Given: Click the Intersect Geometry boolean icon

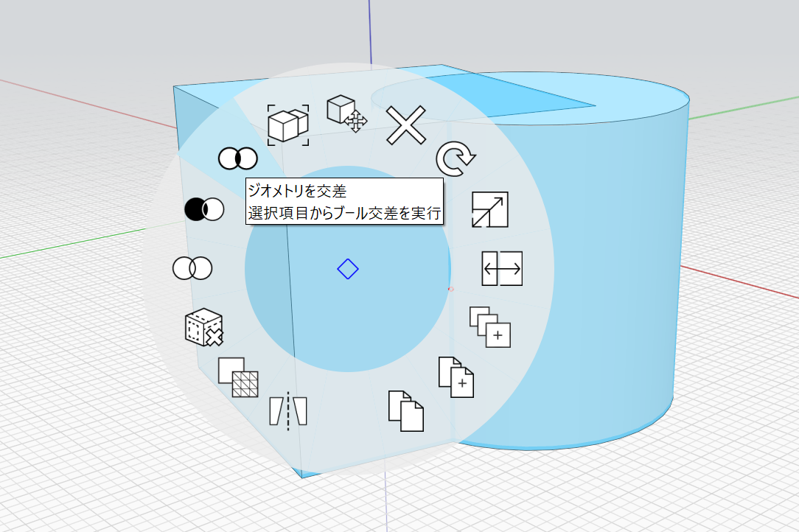Looking at the screenshot, I should coord(237,158).
